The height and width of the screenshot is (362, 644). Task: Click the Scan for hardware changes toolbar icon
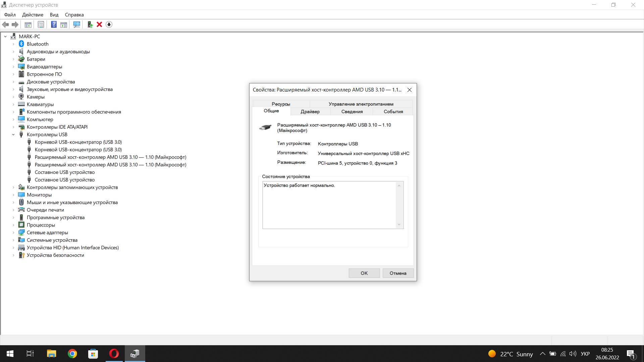(x=77, y=24)
